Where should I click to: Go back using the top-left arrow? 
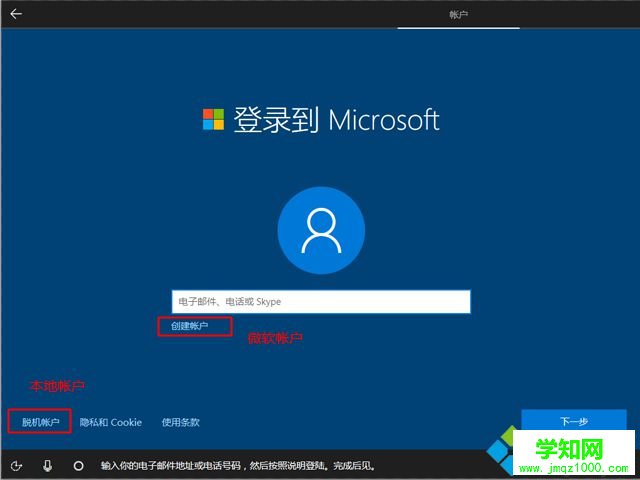[16, 14]
